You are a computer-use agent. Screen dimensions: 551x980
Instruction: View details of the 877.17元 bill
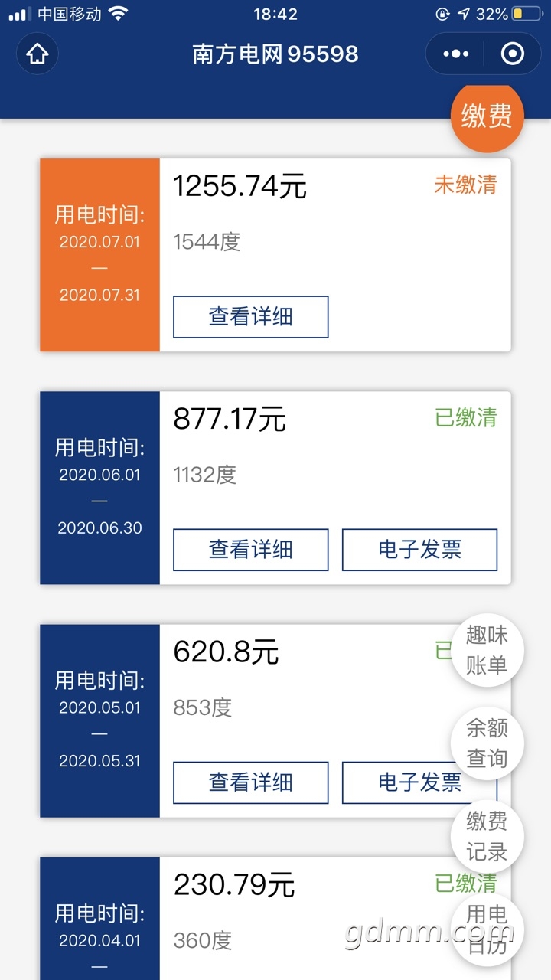pyautogui.click(x=251, y=550)
